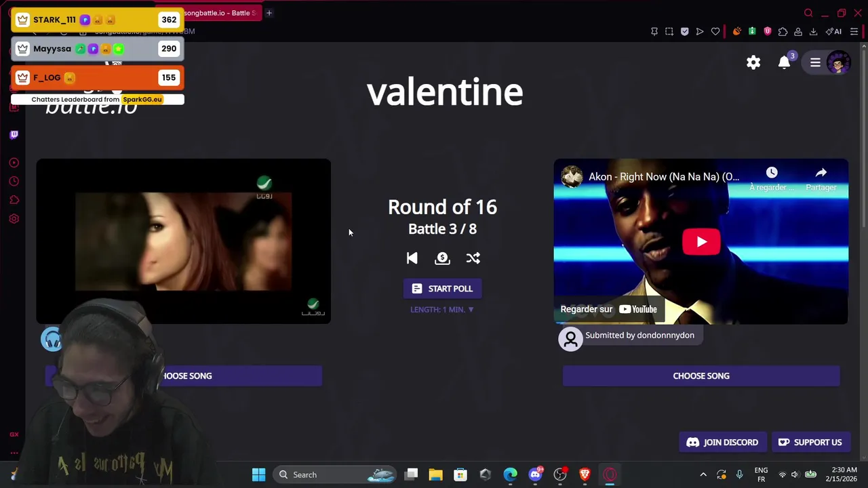Image resolution: width=868 pixels, height=488 pixels.
Task: Open Discord from taskbar
Action: click(536, 474)
